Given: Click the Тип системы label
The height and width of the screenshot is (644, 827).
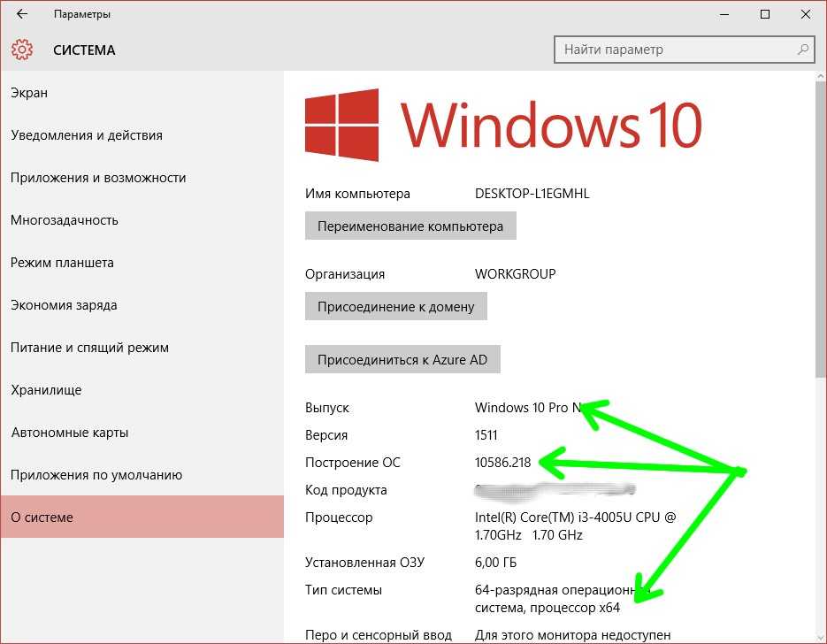Looking at the screenshot, I should pos(343,590).
